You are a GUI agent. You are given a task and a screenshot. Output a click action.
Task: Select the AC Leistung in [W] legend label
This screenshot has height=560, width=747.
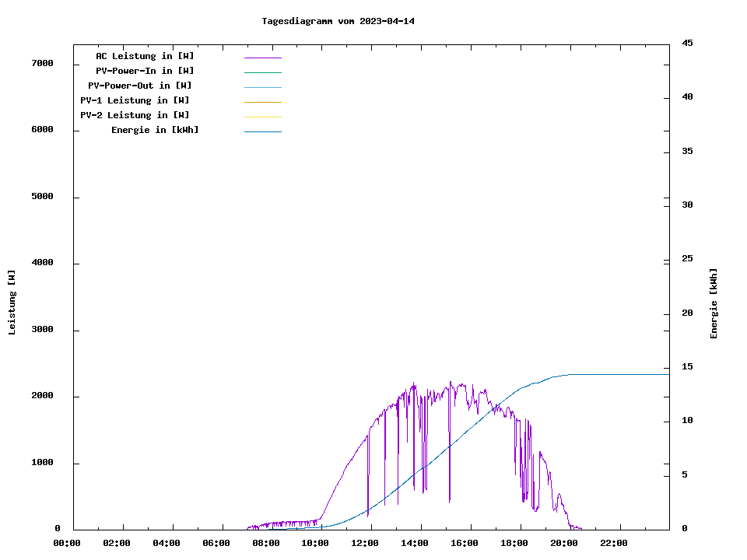coord(145,56)
